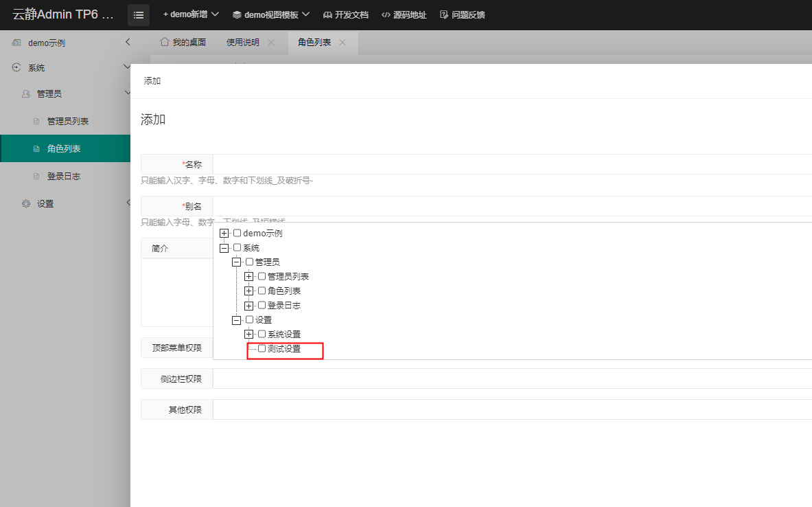Click the code icon beside 源码地址
Viewport: 812px width, 507px height.
tap(386, 15)
